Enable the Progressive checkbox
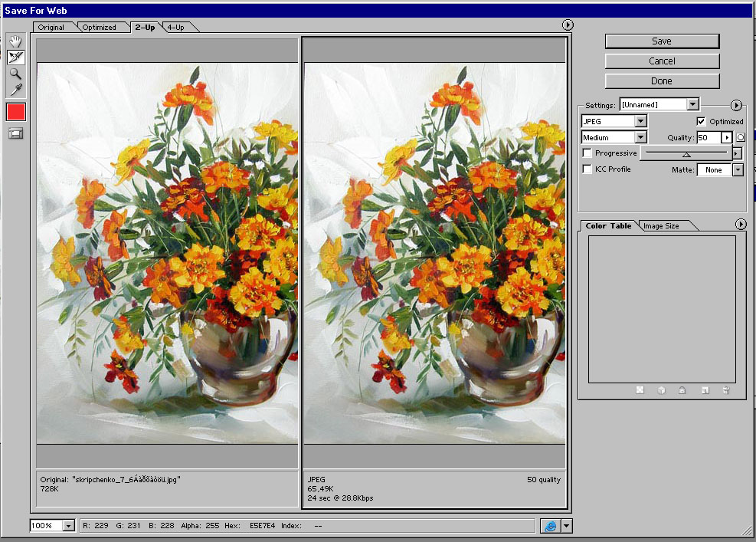Image resolution: width=756 pixels, height=542 pixels. [x=587, y=153]
